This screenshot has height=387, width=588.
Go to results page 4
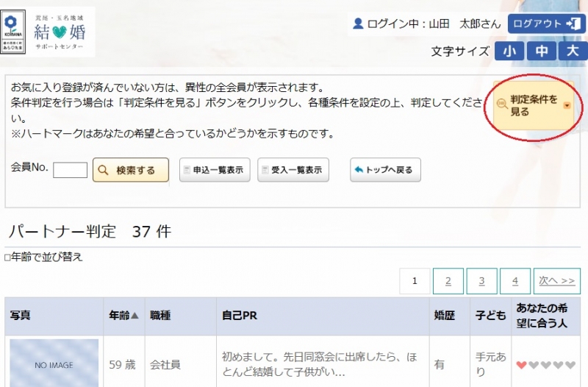pyautogui.click(x=515, y=281)
